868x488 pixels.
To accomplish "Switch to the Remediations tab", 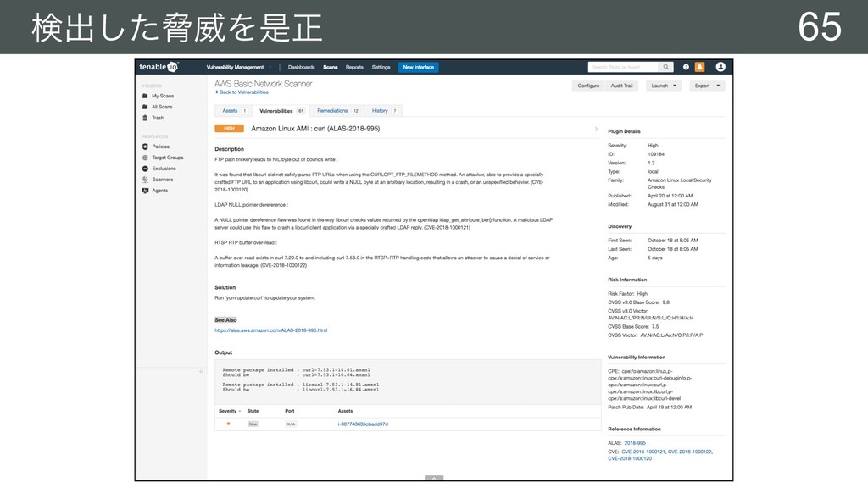I will pyautogui.click(x=337, y=111).
